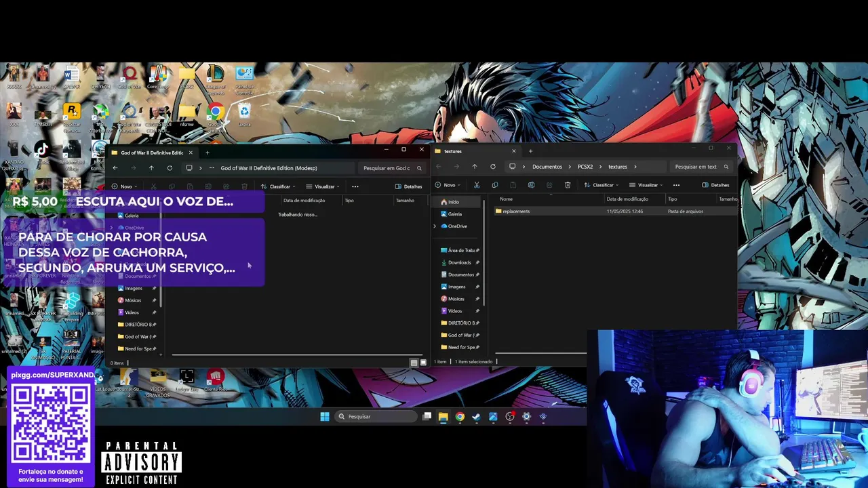Click the Pesquisar em text search field
The width and height of the screenshot is (868, 488).
click(701, 167)
